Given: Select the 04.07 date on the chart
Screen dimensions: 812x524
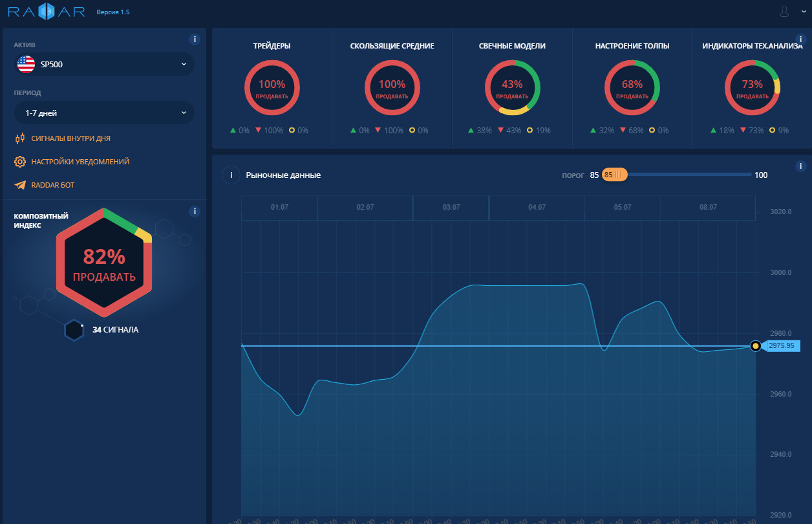Looking at the screenshot, I should pos(537,207).
